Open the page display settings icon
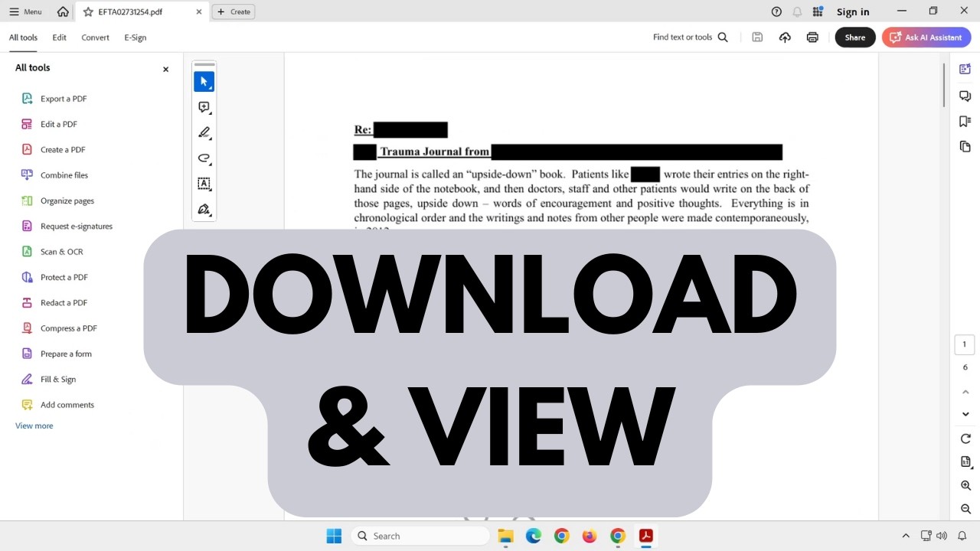The image size is (980, 551). pyautogui.click(x=965, y=461)
